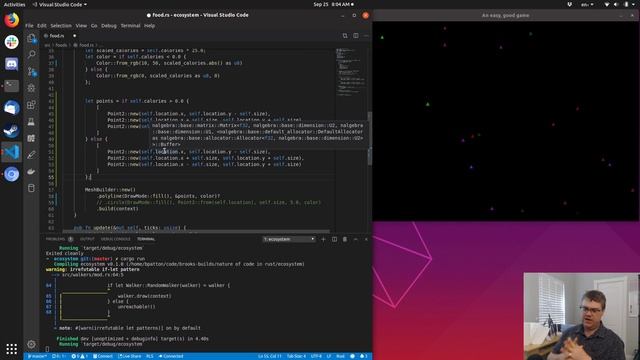This screenshot has width=640, height=360.
Task: Click the errors and warnings count
Action: [x=80, y=356]
